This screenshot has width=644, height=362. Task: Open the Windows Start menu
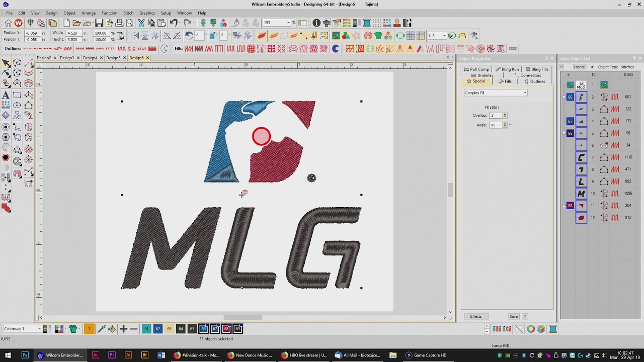coord(8,355)
